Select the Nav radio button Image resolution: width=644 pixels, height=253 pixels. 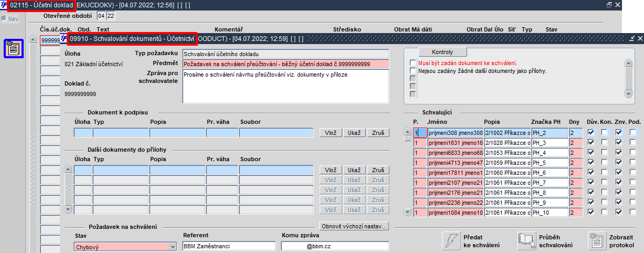point(4,18)
